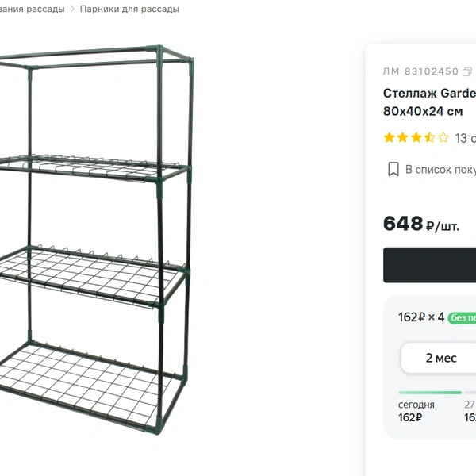Open the shelving rack product image
This screenshot has height=476, width=476.
97,240
